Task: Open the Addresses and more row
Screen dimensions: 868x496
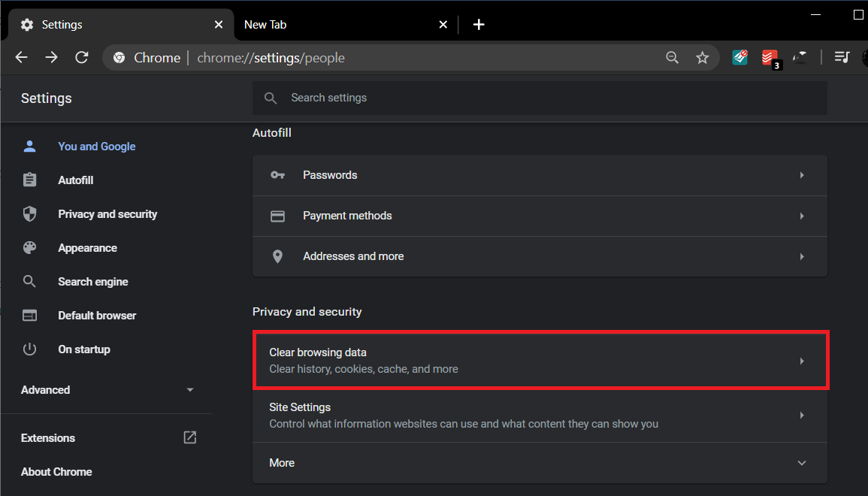Action: (x=540, y=256)
